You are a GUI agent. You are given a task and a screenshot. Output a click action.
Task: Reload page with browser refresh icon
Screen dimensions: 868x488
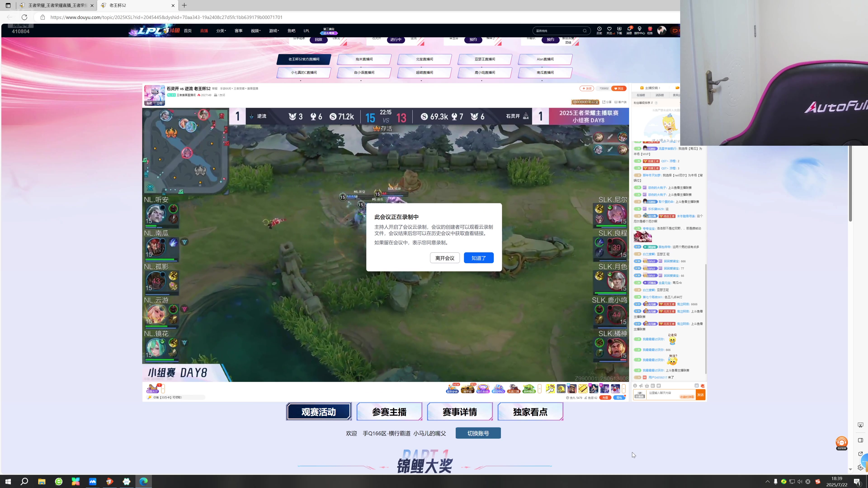coord(24,17)
